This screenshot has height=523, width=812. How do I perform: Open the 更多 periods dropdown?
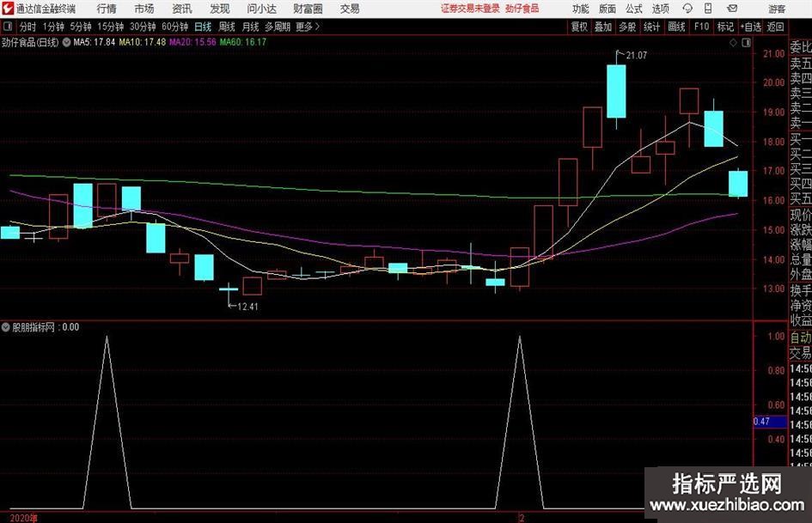coord(308,27)
